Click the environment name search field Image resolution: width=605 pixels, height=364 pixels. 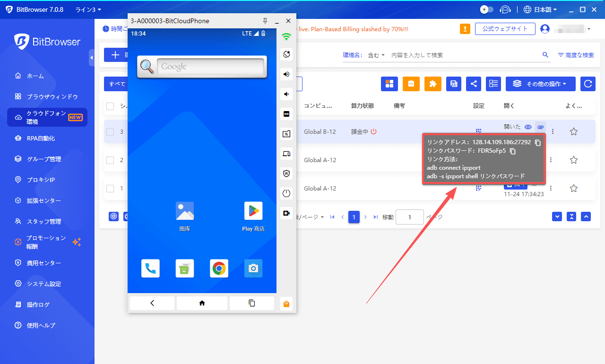[x=464, y=55]
